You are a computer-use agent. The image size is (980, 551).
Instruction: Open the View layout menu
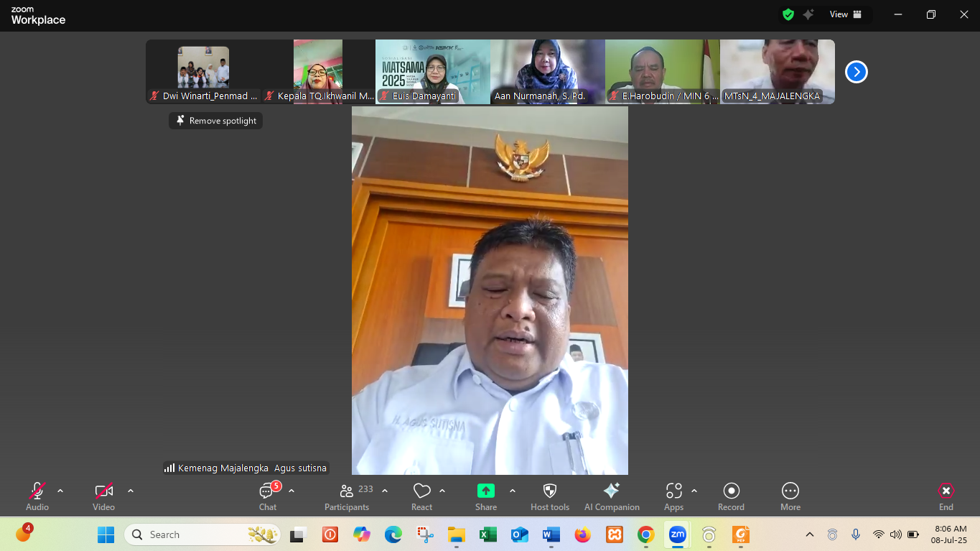coord(846,14)
